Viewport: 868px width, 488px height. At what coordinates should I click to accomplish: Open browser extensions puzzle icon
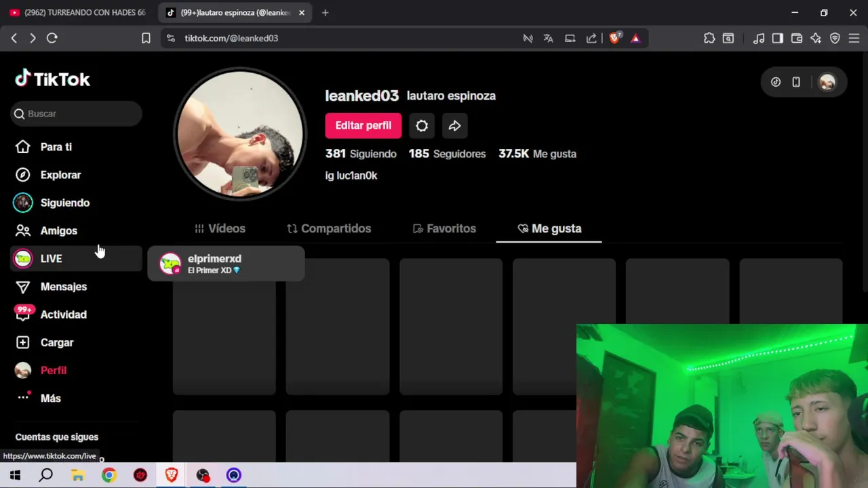[709, 38]
